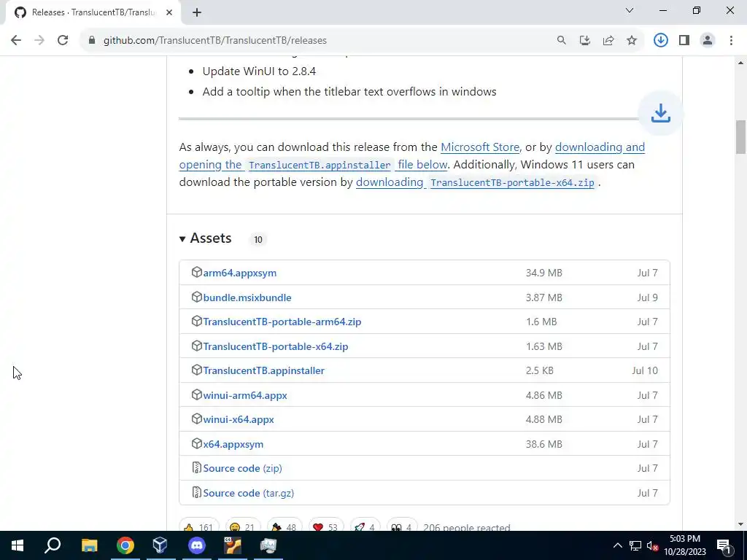747x560 pixels.
Task: Click the browser forward arrow
Action: point(39,41)
